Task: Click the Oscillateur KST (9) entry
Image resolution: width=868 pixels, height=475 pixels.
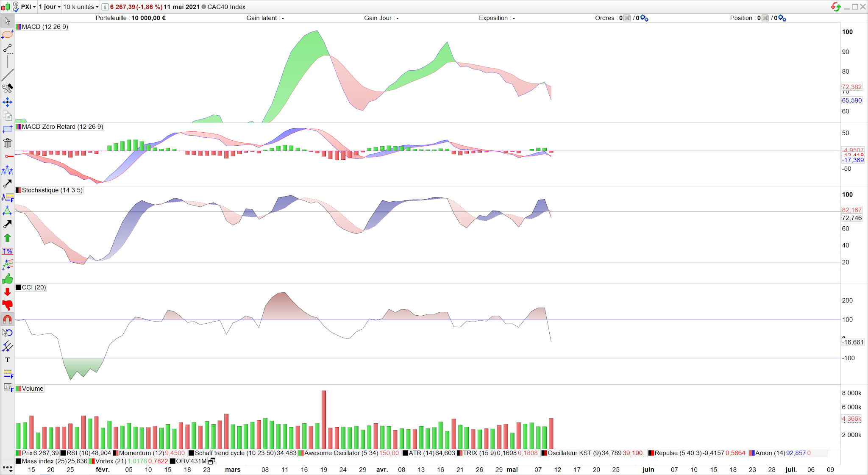Action: (x=593, y=453)
